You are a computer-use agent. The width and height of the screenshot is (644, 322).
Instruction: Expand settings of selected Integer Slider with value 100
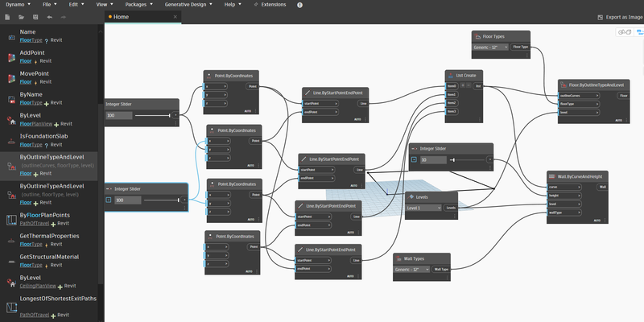109,200
